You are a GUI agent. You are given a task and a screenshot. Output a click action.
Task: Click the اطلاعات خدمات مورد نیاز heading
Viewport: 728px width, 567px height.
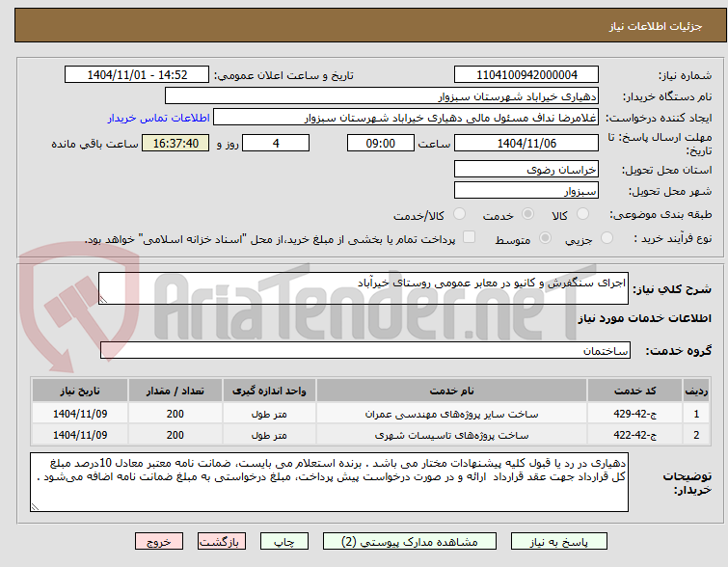coord(644,318)
